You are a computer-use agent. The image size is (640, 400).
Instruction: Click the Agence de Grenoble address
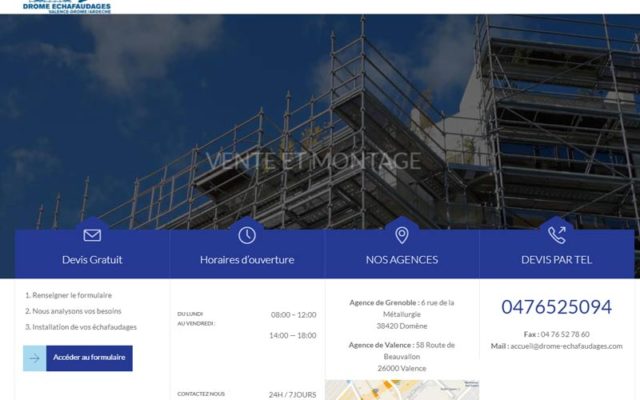(x=402, y=314)
